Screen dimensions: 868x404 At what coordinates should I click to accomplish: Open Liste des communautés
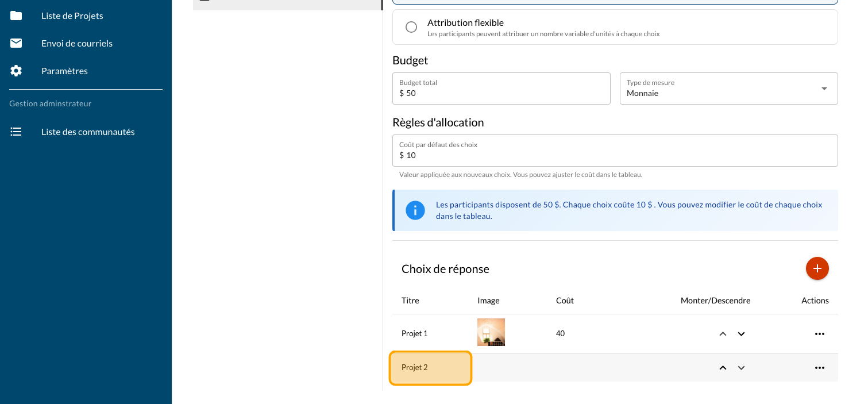click(x=88, y=132)
